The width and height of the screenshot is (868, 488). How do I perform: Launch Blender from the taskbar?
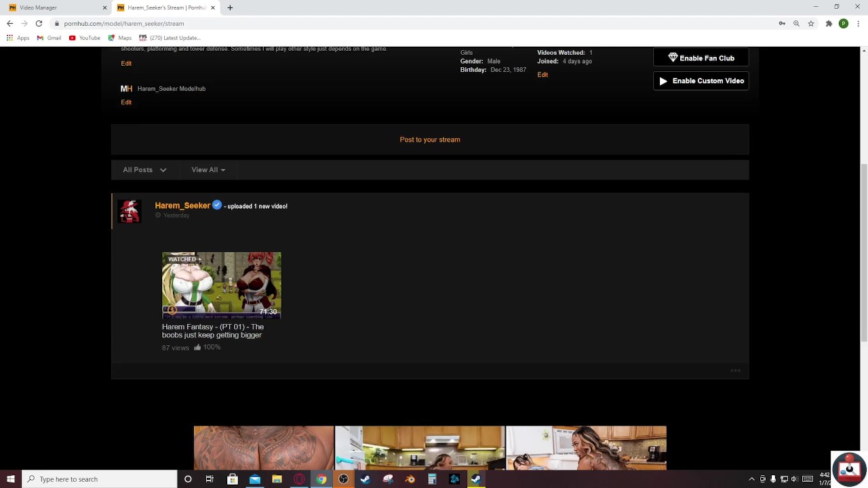410,479
